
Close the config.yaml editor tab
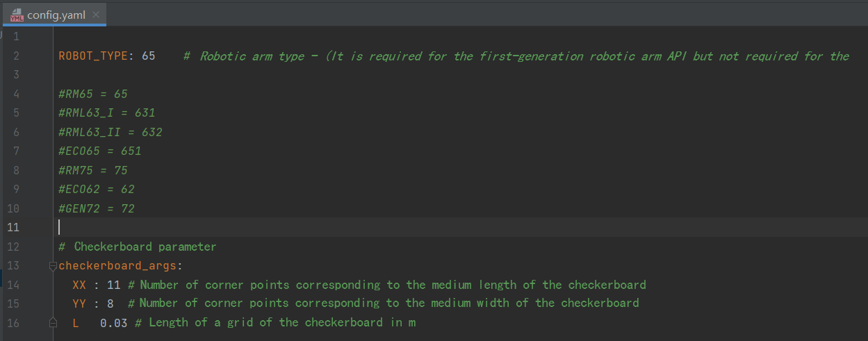click(x=96, y=15)
